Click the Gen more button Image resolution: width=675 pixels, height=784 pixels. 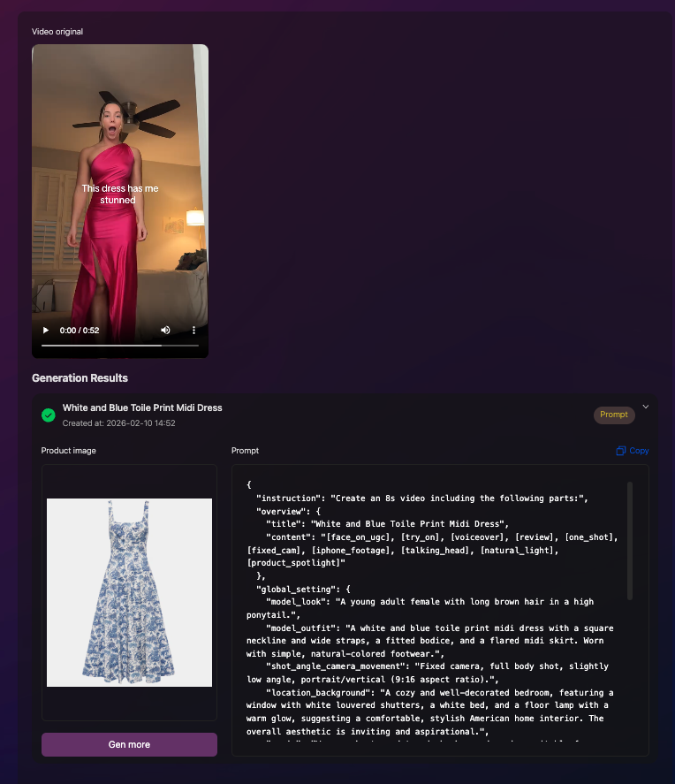coord(129,744)
